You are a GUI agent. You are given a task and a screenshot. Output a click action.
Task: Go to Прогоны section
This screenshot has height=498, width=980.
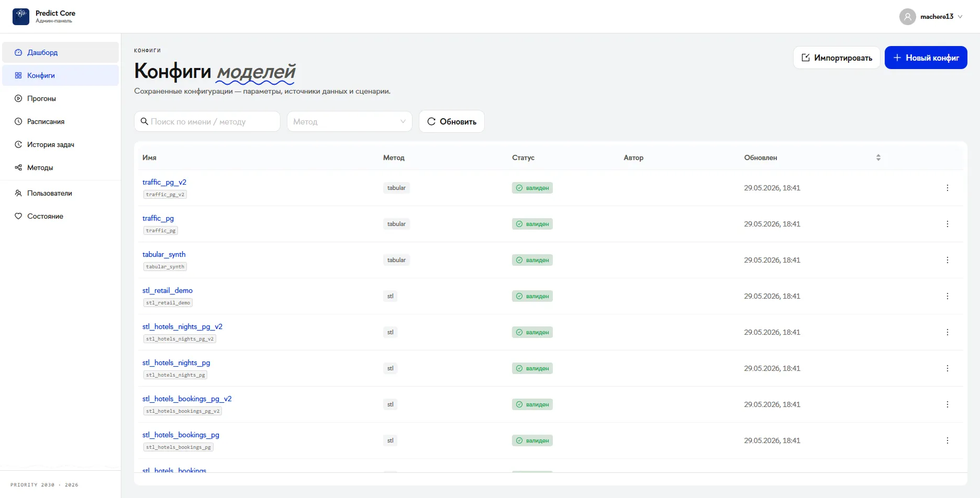[61, 98]
